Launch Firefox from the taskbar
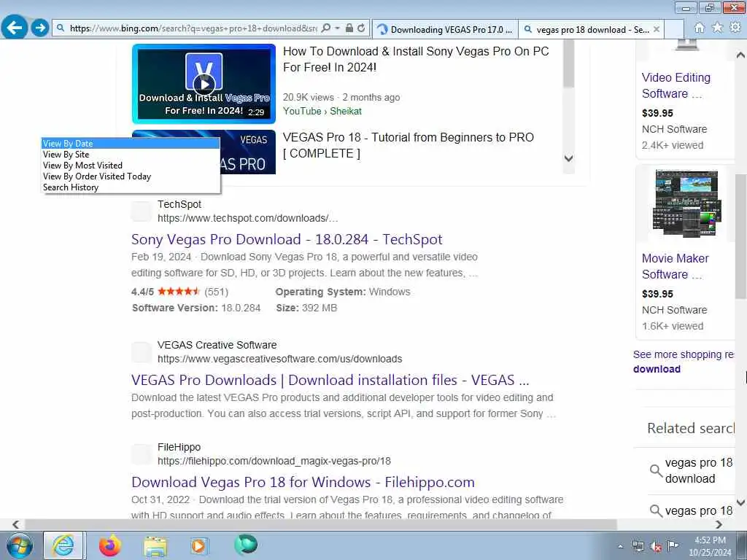 point(110,545)
